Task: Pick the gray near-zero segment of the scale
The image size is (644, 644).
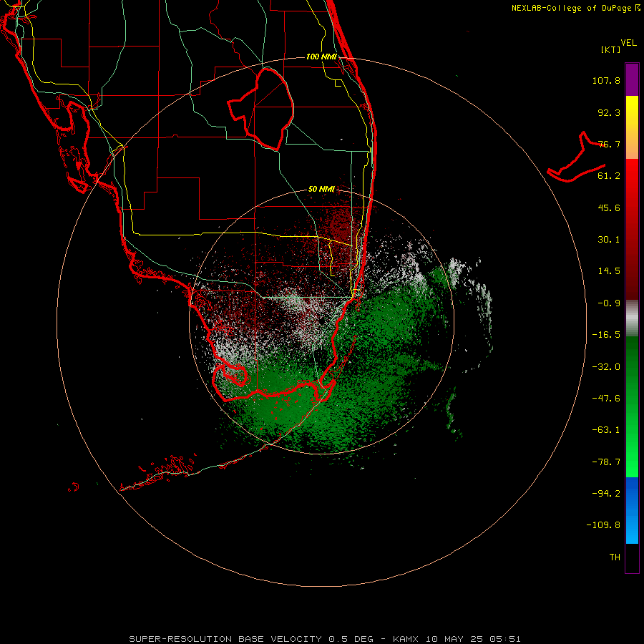Action: [x=632, y=318]
